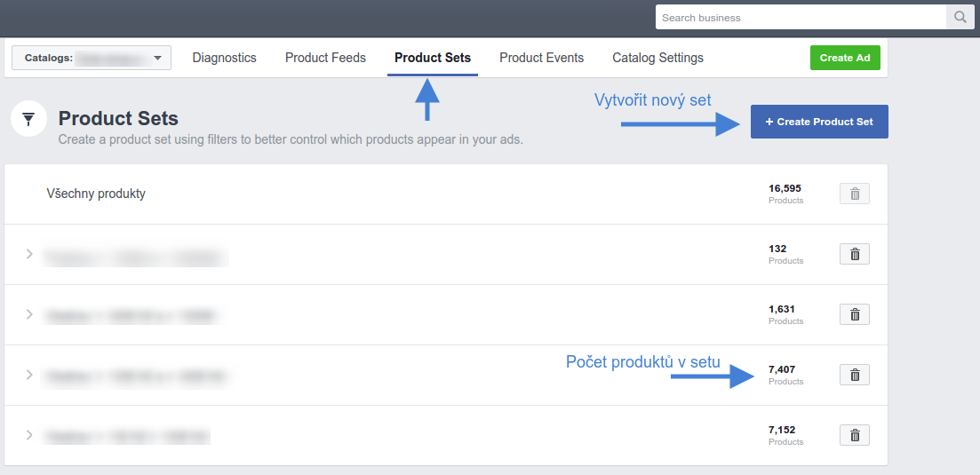Focus the Search business input field
The width and height of the screenshot is (980, 475).
(x=802, y=18)
